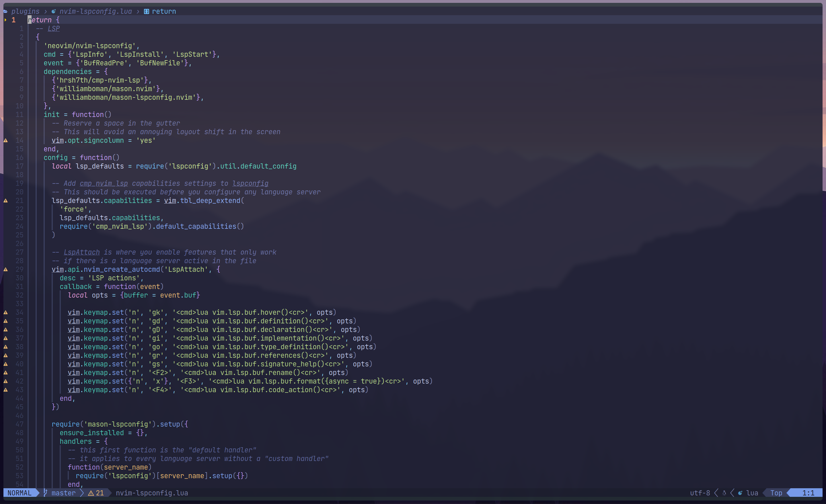Click the warning sign on gutter line 38

6,347
